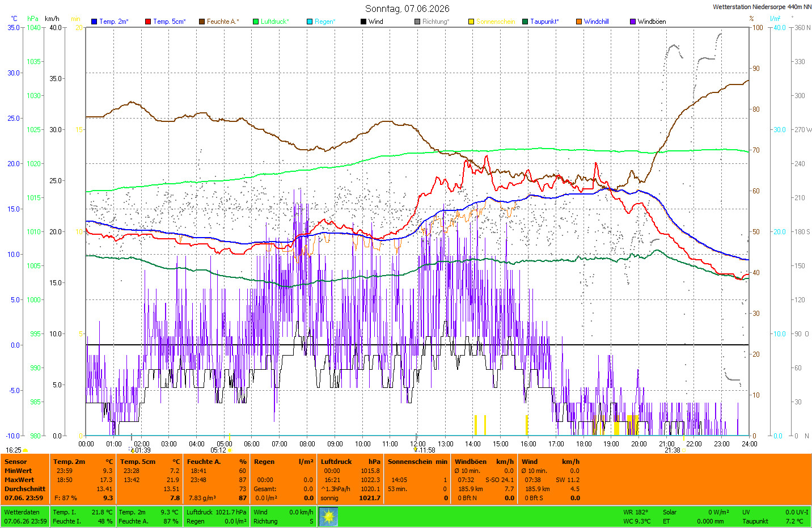Click the 'Wetterdaten' label in green bar
The height and width of the screenshot is (528, 812).
tap(22, 512)
